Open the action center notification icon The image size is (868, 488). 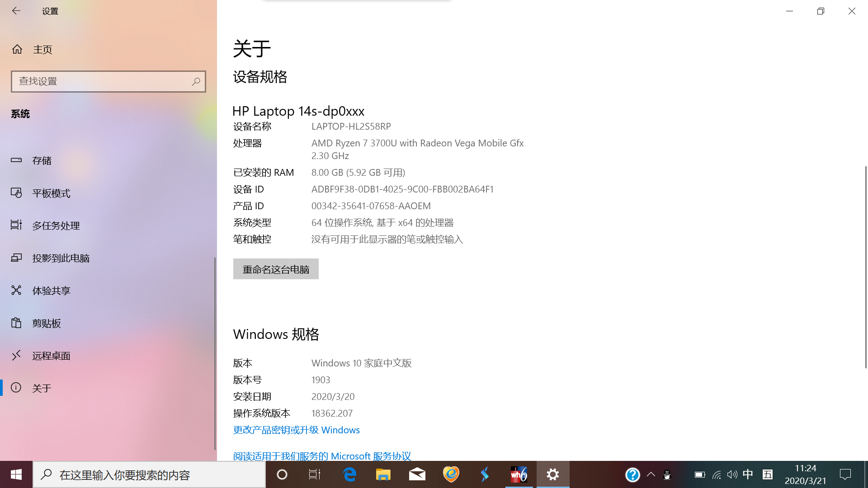point(845,474)
